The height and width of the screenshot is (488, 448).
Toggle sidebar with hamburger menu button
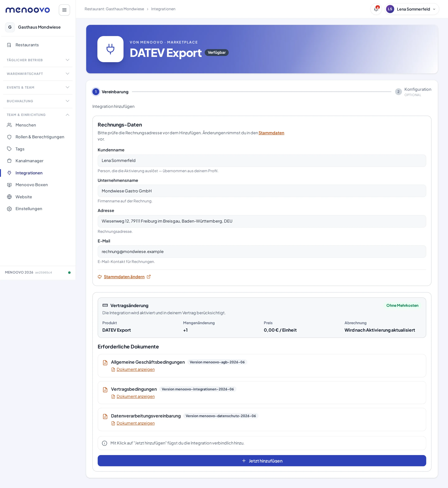64,10
